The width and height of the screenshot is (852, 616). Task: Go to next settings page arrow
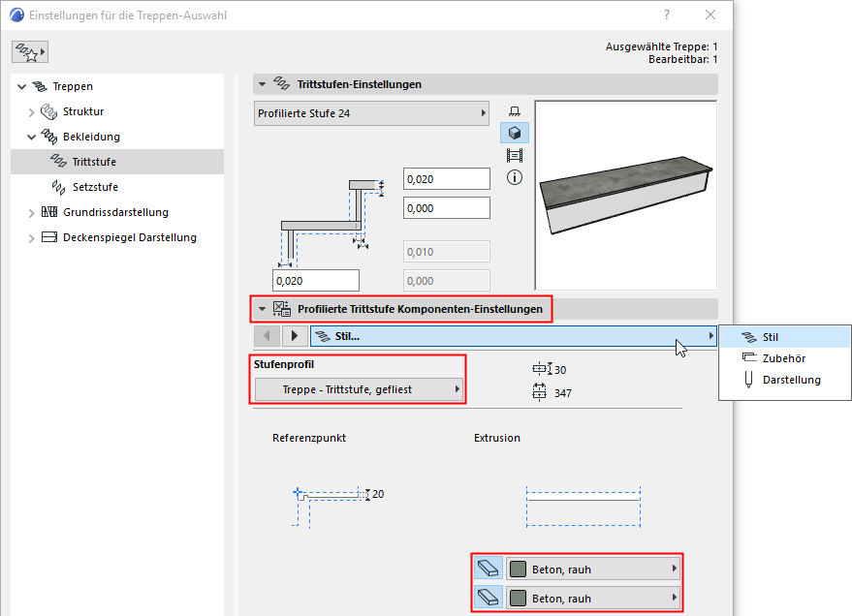[295, 336]
